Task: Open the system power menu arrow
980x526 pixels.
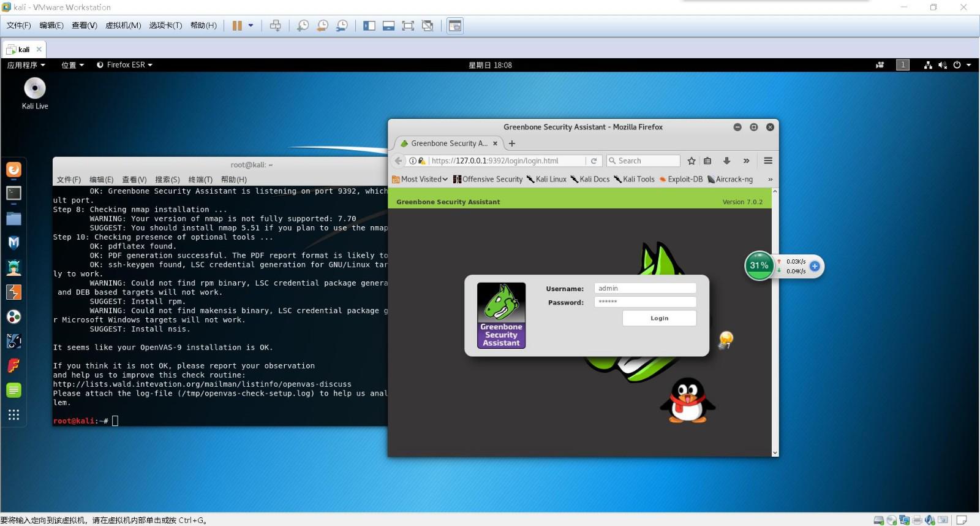Action: (969, 65)
